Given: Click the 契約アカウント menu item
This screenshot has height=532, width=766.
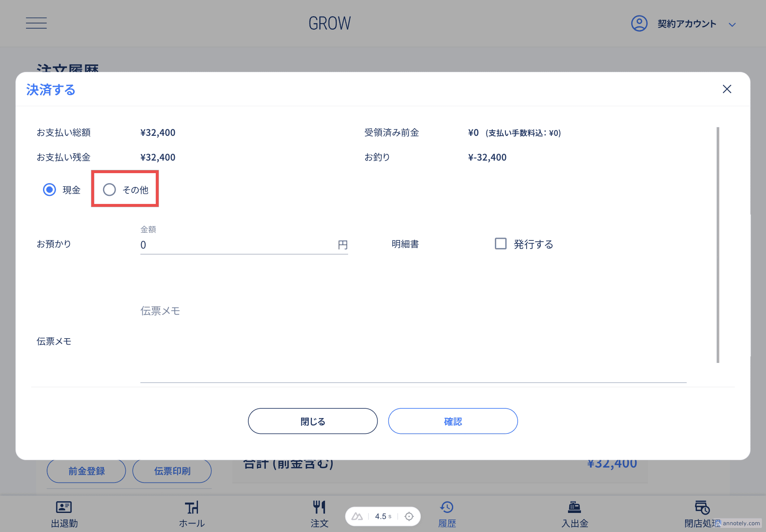Looking at the screenshot, I should [686, 24].
